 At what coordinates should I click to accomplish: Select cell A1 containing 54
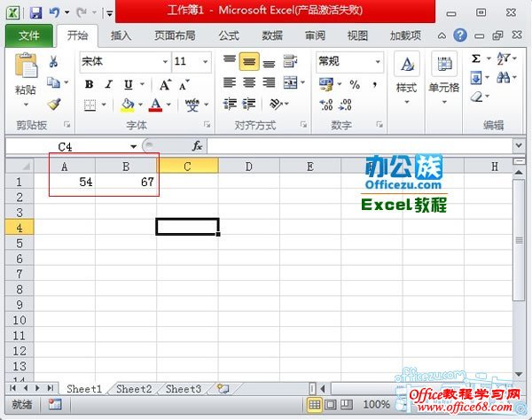coord(65,182)
